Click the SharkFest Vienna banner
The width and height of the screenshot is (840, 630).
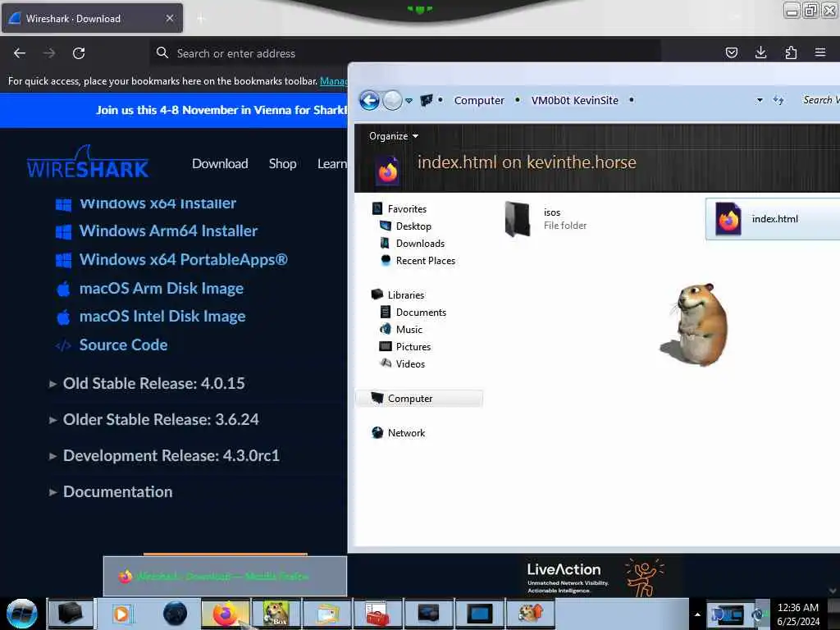click(x=174, y=111)
